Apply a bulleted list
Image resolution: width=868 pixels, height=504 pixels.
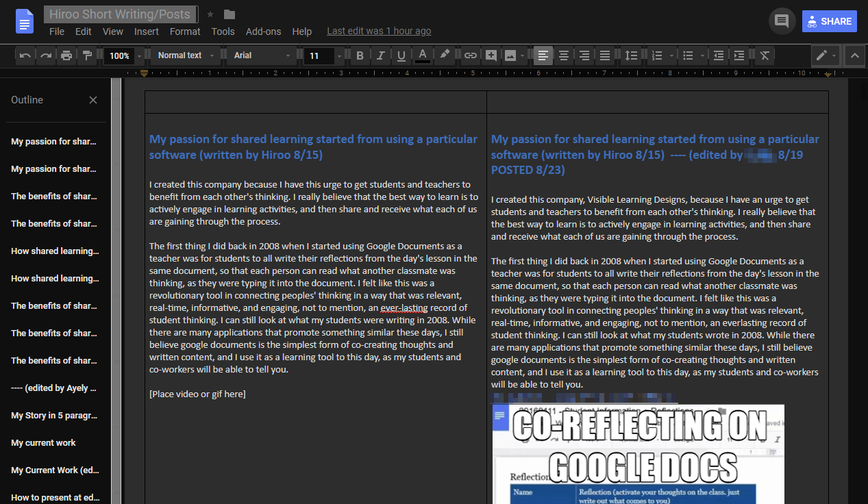pos(689,55)
